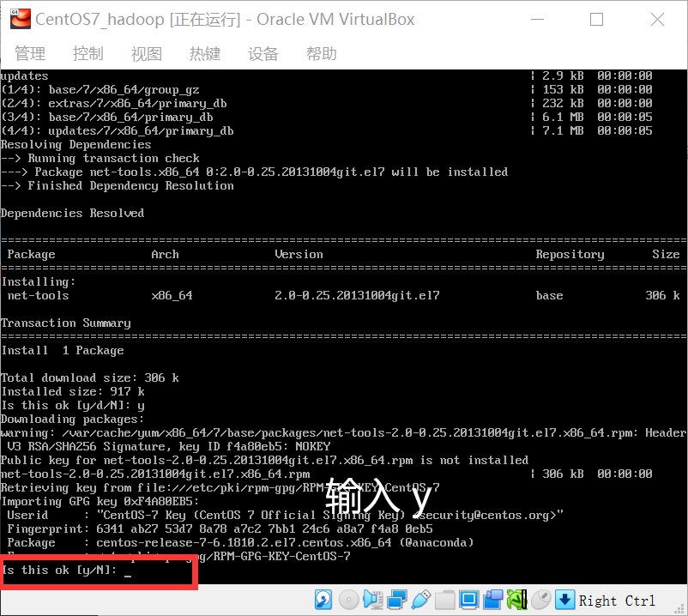This screenshot has width=688, height=616.
Task: Click the 'Finished Dependency Resolution' line
Action: click(x=118, y=185)
